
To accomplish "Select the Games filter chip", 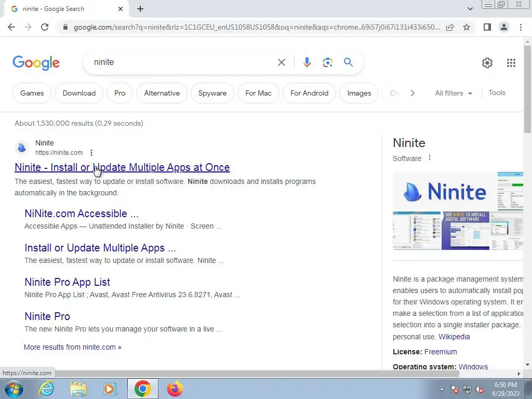I will pyautogui.click(x=32, y=93).
